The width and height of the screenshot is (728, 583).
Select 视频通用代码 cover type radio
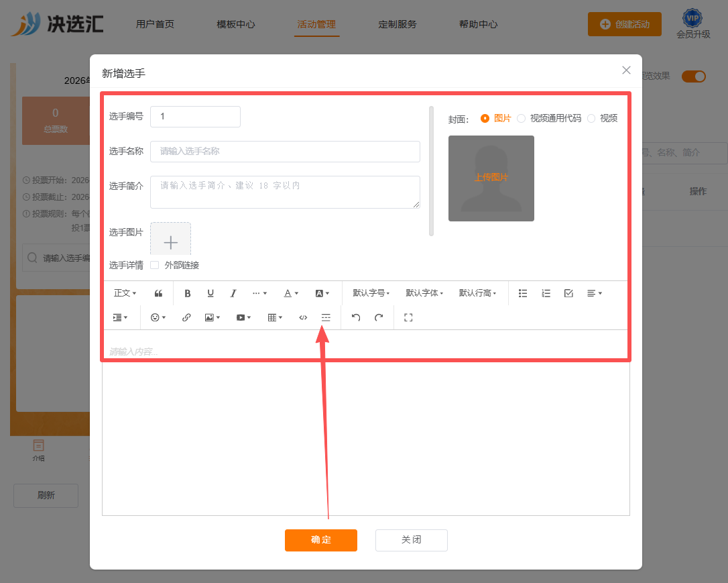(522, 119)
